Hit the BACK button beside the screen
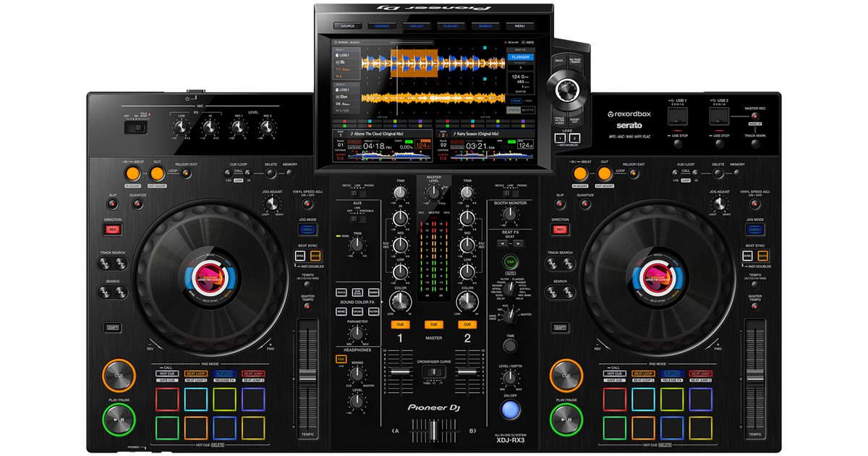868x456 pixels. (559, 61)
